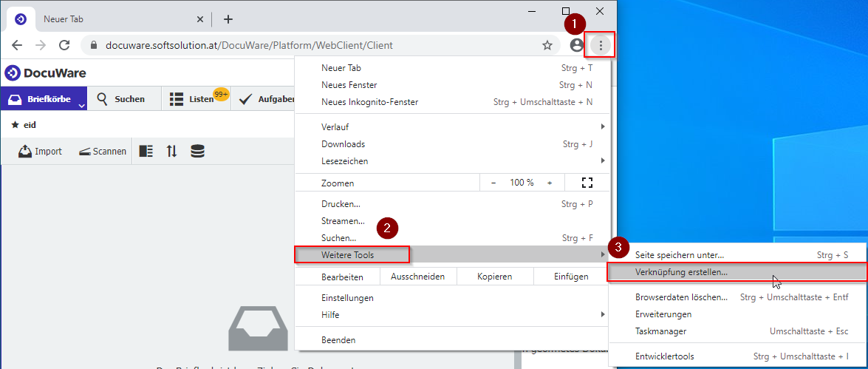Increase zoom with plus button

pos(550,183)
